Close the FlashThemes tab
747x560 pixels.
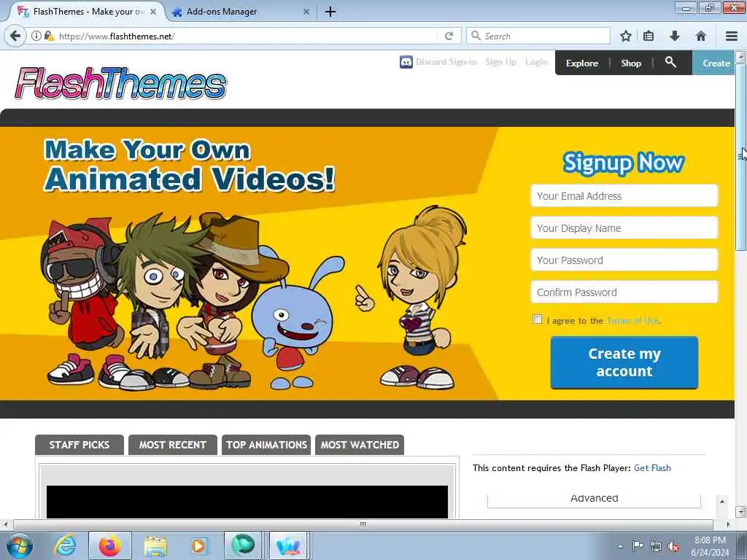pyautogui.click(x=153, y=12)
